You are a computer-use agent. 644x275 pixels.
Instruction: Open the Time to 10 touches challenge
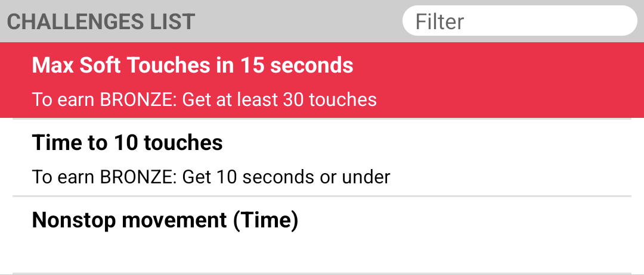pos(322,158)
